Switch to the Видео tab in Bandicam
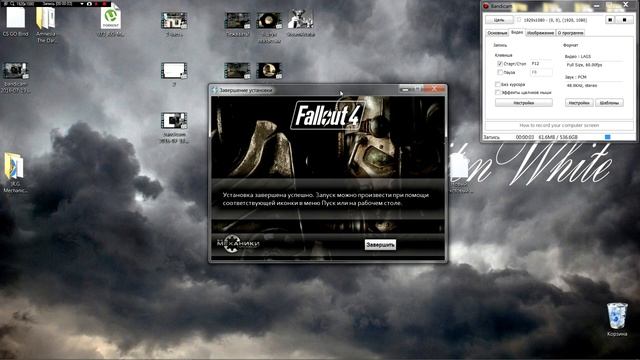The image size is (640, 360). (517, 32)
